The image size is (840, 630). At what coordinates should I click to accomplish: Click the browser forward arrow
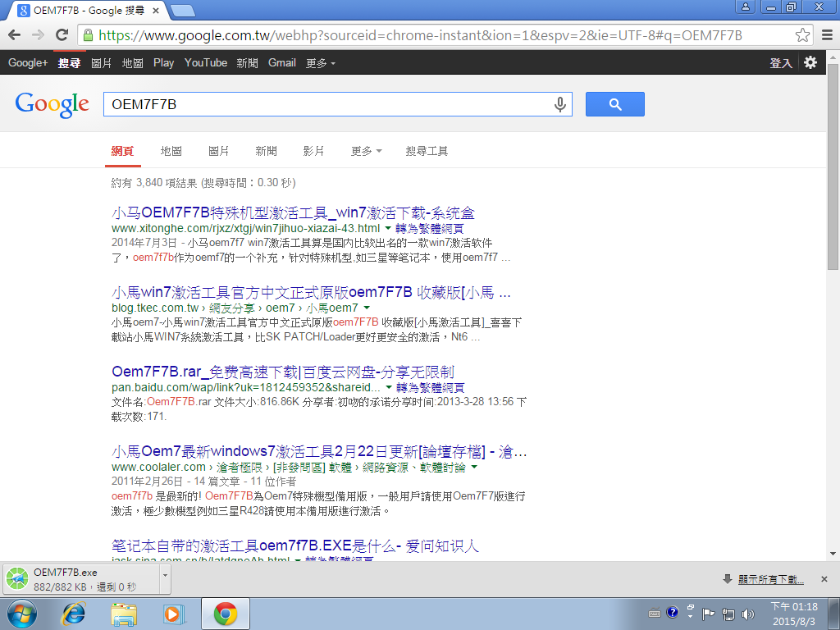[x=38, y=35]
